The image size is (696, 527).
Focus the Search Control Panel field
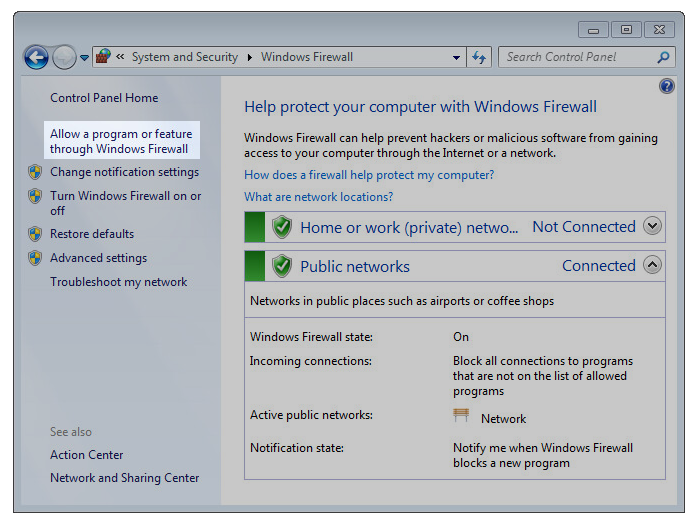[x=587, y=57]
